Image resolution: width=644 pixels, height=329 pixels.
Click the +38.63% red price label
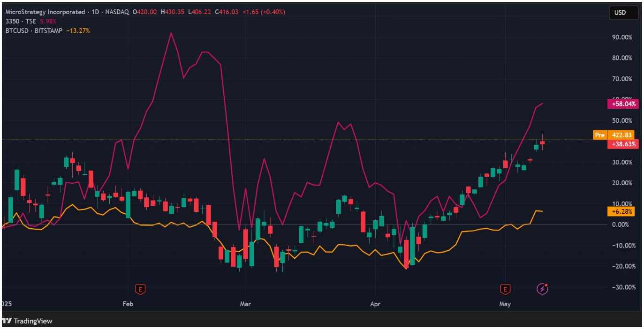coord(623,144)
